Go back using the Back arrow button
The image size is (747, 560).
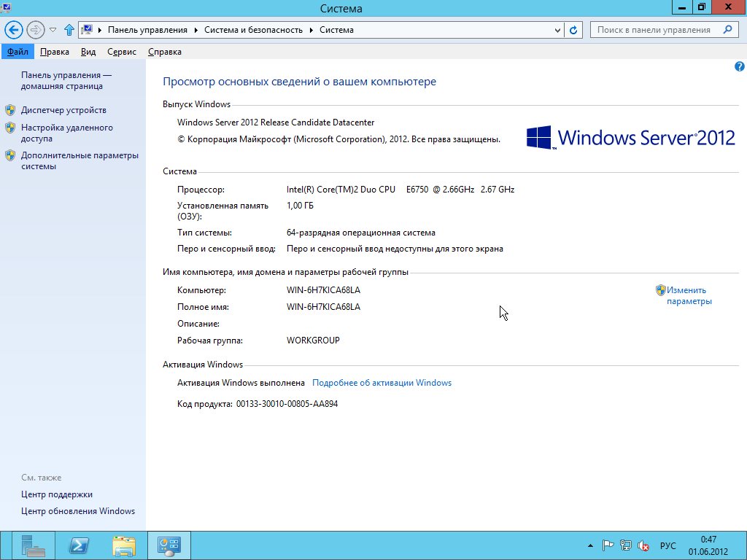pos(14,30)
